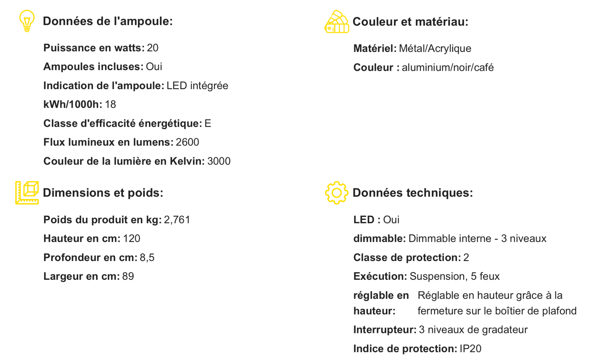Click the "Métal/Acrylique" material value
The image size is (601, 364).
[435, 49]
